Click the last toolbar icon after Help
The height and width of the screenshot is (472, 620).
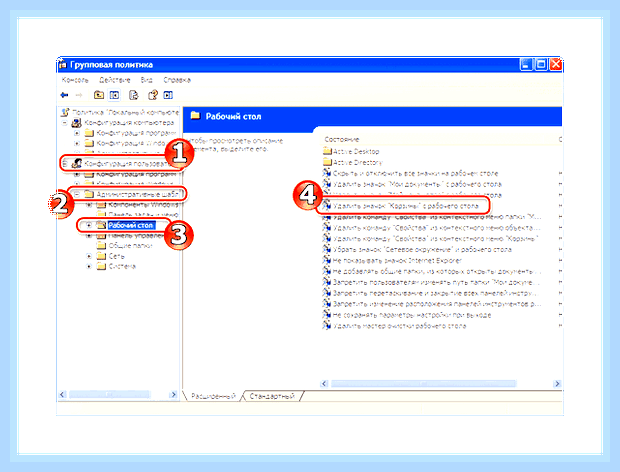168,95
